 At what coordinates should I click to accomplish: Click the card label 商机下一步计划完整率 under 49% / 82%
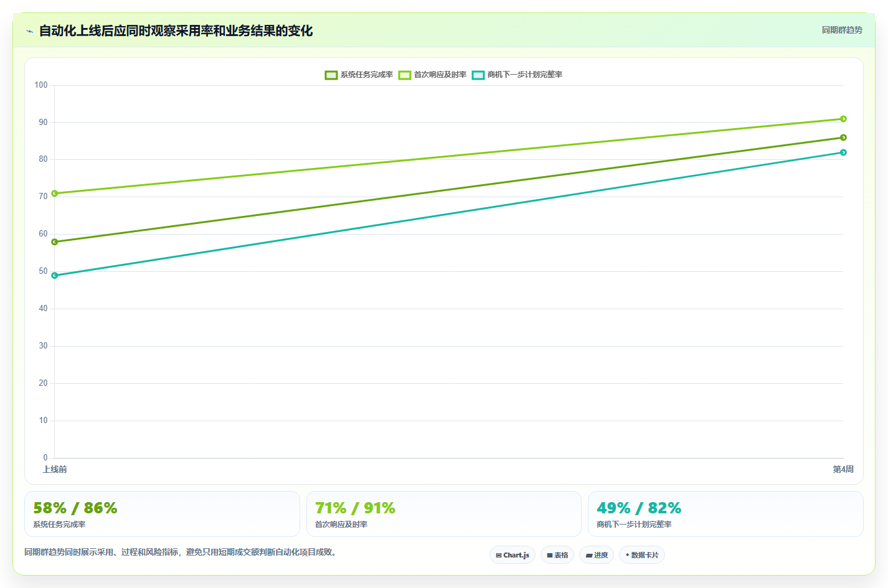tap(634, 525)
